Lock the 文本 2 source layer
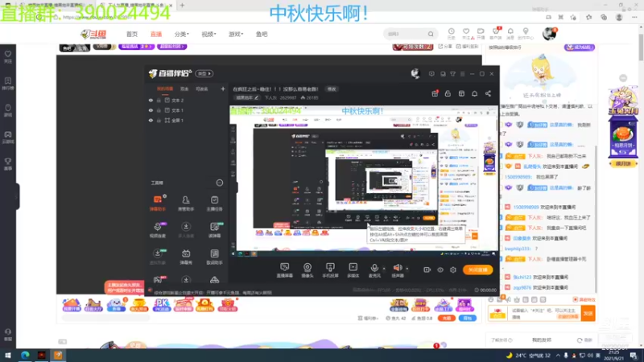This screenshot has height=362, width=644. pyautogui.click(x=159, y=100)
